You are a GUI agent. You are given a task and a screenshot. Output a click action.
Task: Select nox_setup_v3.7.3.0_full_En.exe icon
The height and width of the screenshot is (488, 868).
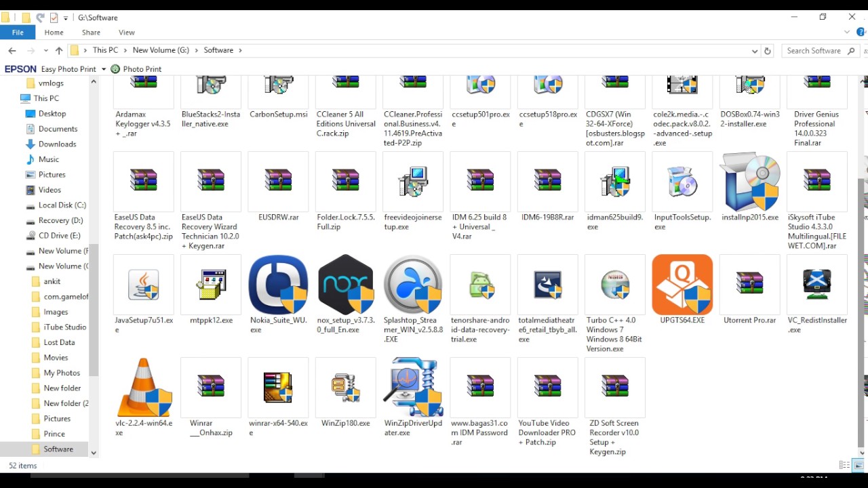pos(346,285)
